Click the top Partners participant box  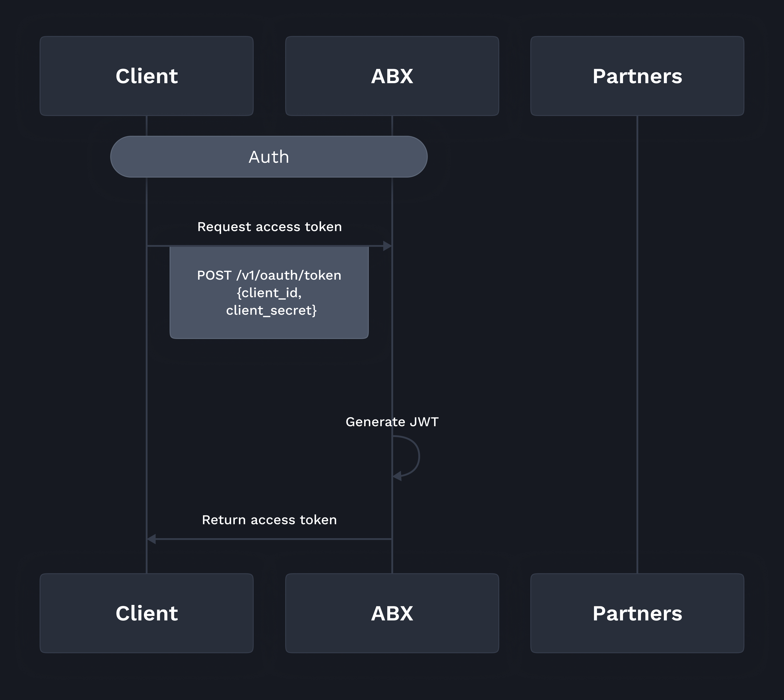click(637, 76)
